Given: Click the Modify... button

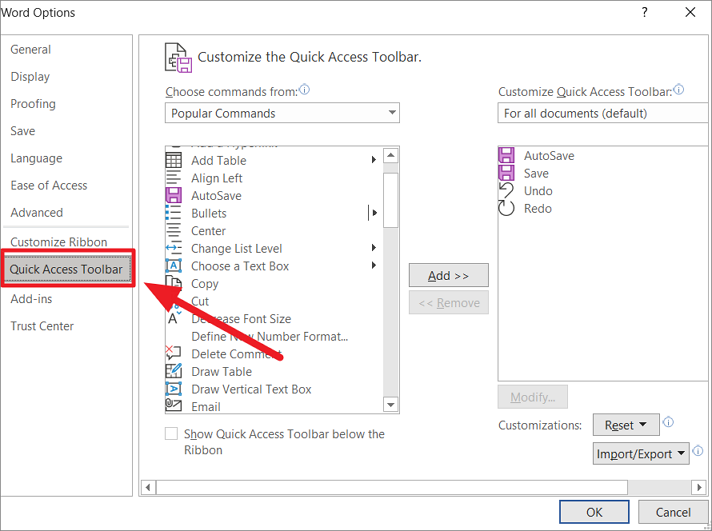Looking at the screenshot, I should [x=532, y=397].
